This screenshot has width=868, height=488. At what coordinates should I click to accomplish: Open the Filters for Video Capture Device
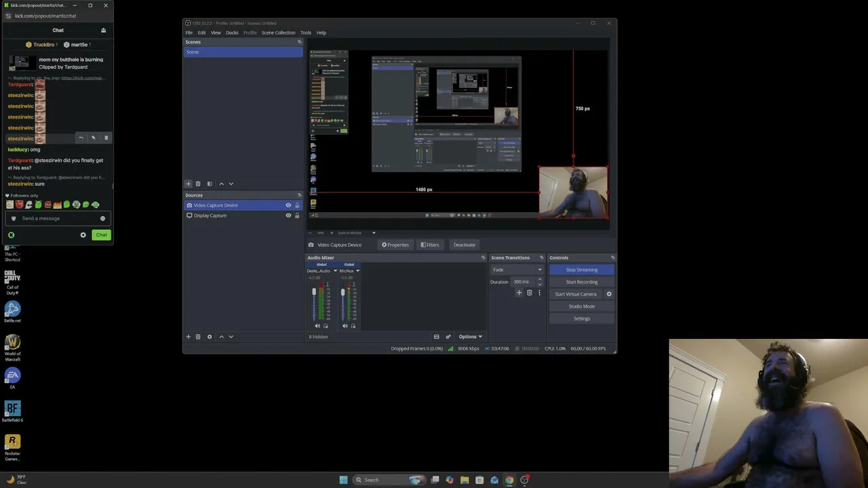[x=429, y=245]
